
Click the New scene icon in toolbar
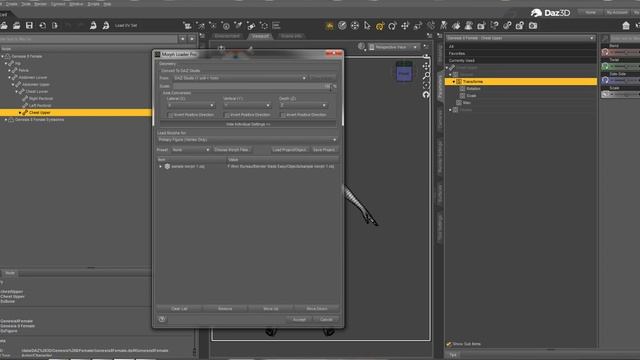pos(4,26)
